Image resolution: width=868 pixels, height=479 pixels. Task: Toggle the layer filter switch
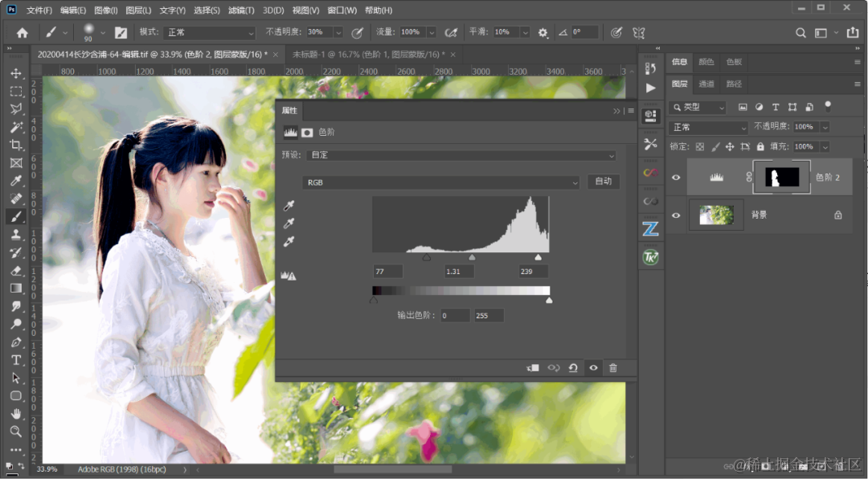coord(828,106)
